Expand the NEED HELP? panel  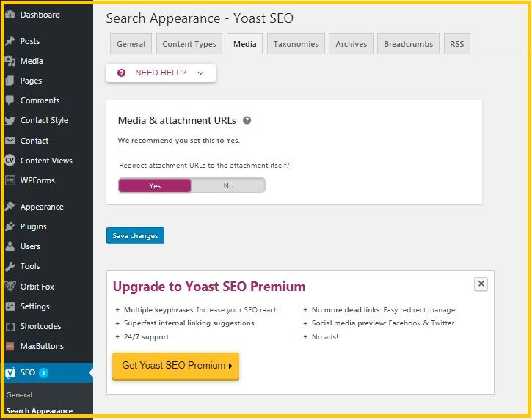click(161, 73)
